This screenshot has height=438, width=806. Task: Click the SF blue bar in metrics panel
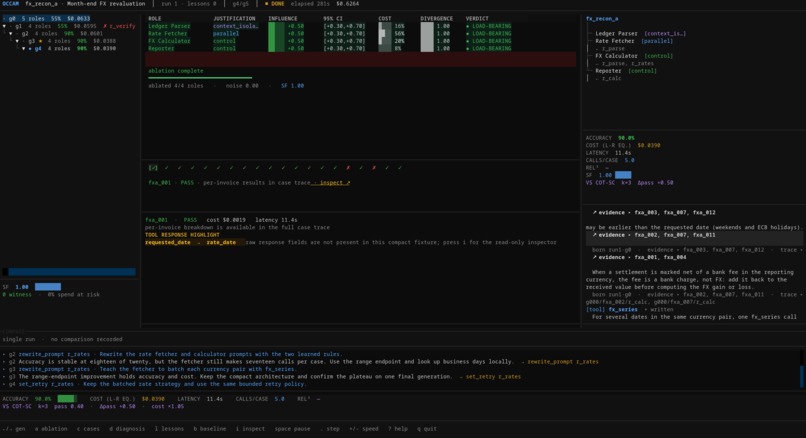pyautogui.click(x=623, y=175)
